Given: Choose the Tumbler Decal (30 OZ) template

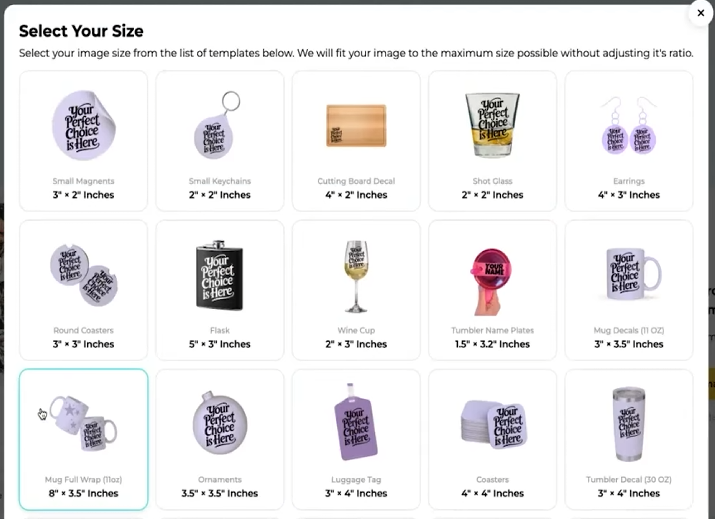Looking at the screenshot, I should coord(629,440).
